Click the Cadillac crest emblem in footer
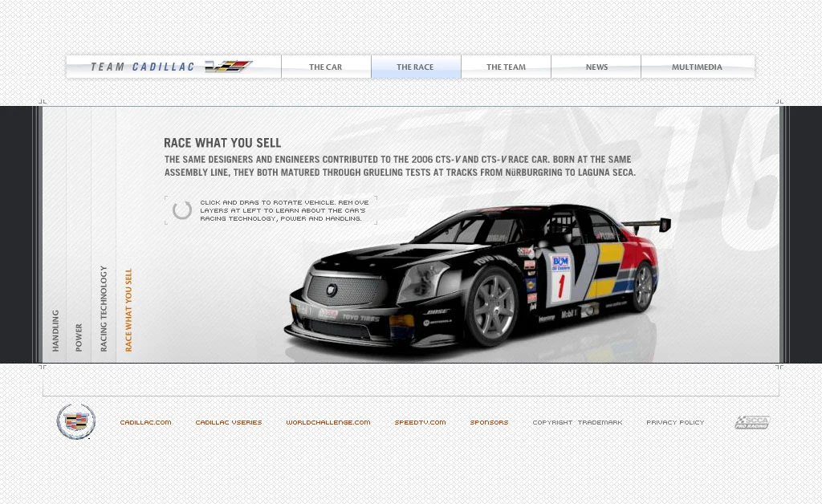 point(76,421)
